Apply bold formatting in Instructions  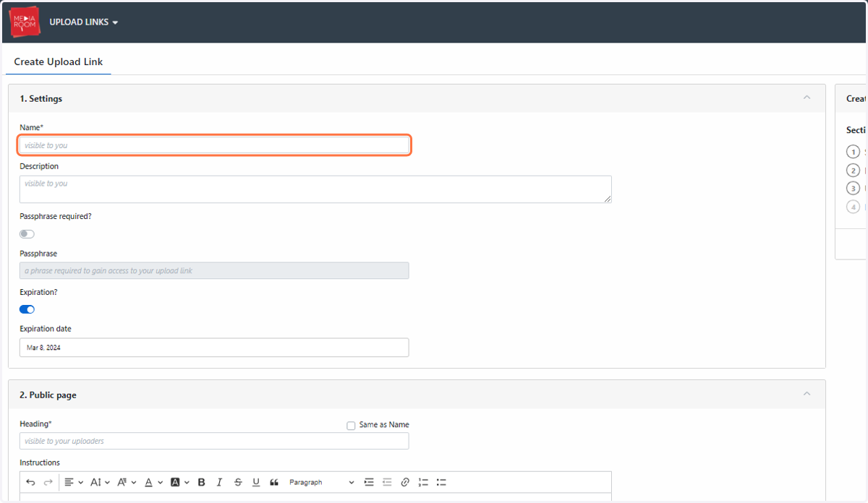(x=201, y=482)
